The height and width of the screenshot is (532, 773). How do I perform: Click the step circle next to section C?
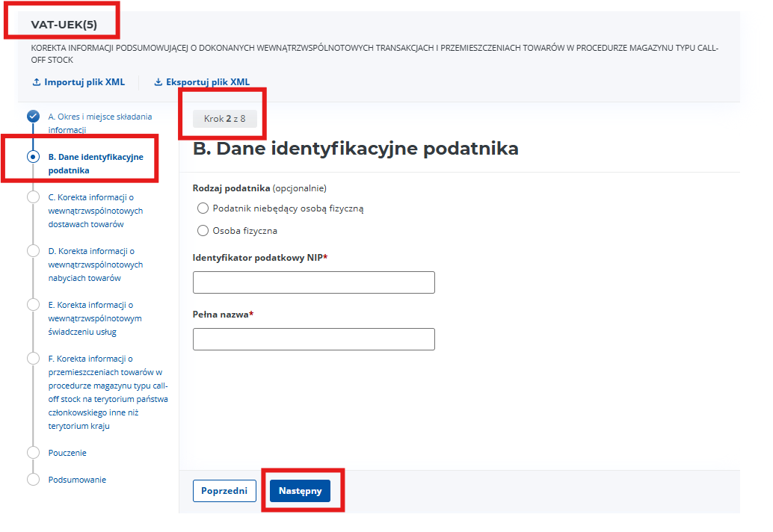33,197
